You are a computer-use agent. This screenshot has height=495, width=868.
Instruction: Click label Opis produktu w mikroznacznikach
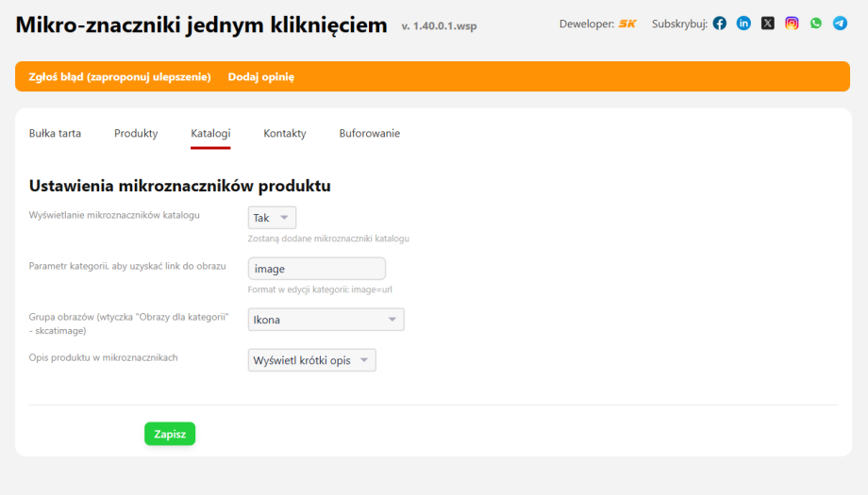[x=103, y=358]
